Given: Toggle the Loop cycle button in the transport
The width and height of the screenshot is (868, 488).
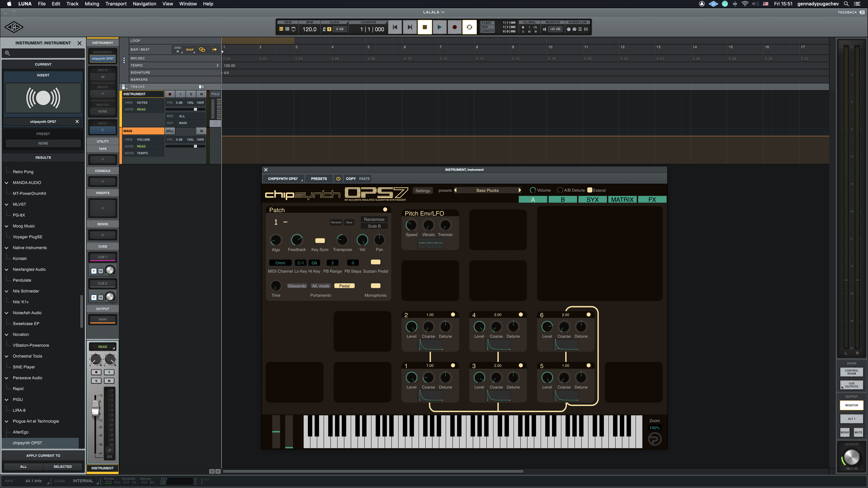Looking at the screenshot, I should [469, 27].
